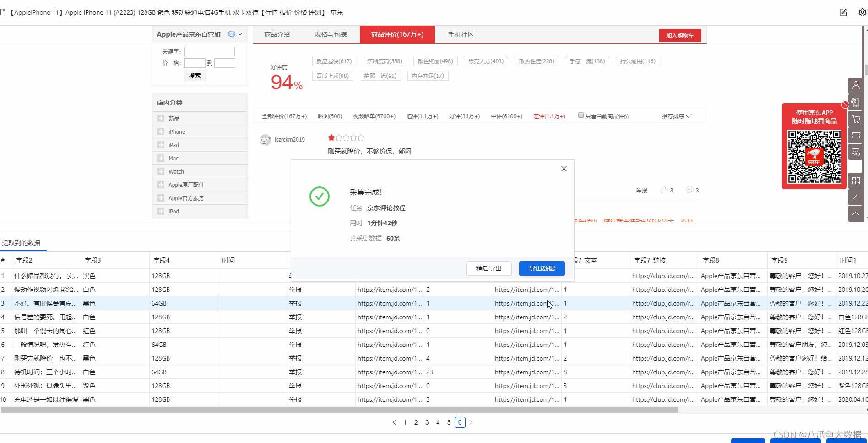Click the 稍后导出 button

[x=489, y=268]
